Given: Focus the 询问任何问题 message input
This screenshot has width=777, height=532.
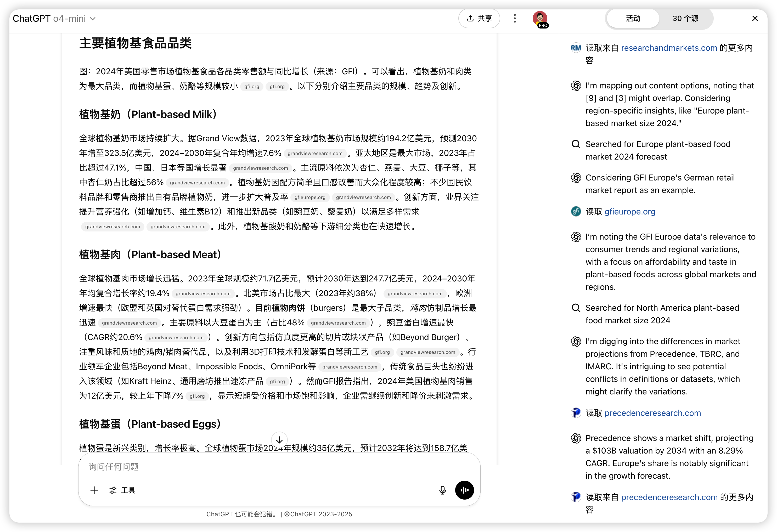Looking at the screenshot, I should tap(279, 467).
